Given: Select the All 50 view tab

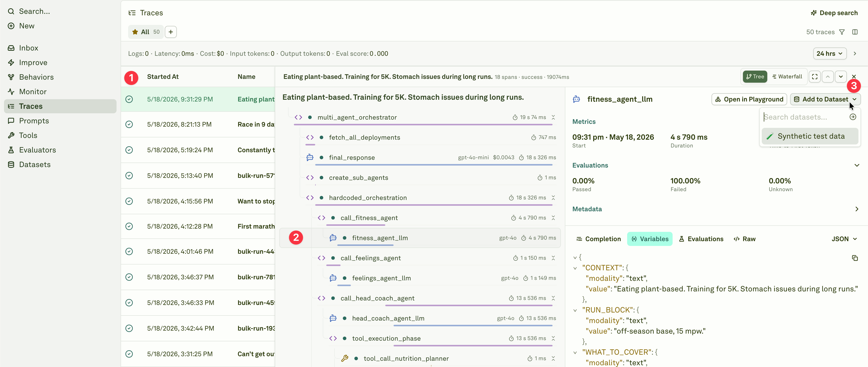Looking at the screenshot, I should click(146, 32).
